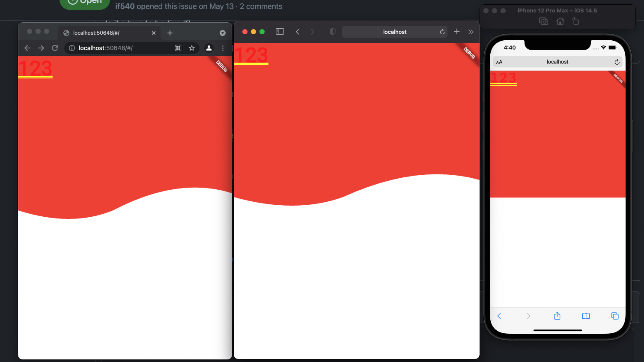Bookmark the page with Chrome's star icon

[x=192, y=48]
